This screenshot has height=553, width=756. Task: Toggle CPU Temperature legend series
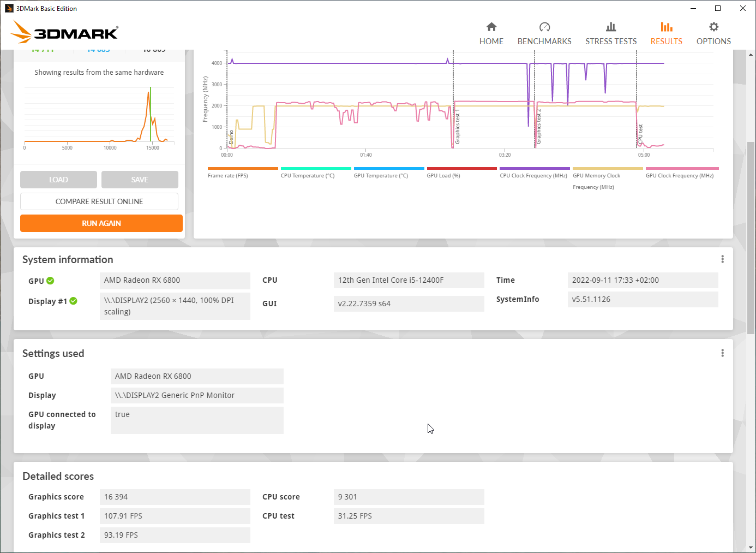pos(316,172)
